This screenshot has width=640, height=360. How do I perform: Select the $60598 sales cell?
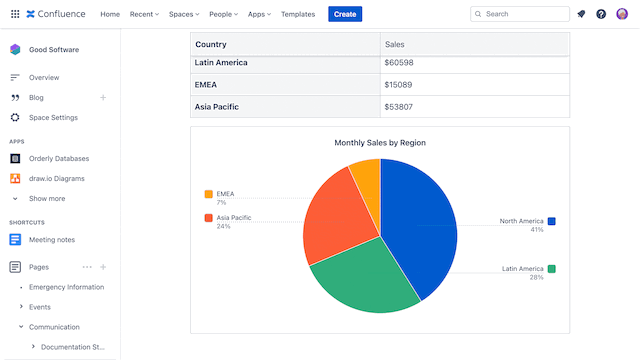point(475,64)
